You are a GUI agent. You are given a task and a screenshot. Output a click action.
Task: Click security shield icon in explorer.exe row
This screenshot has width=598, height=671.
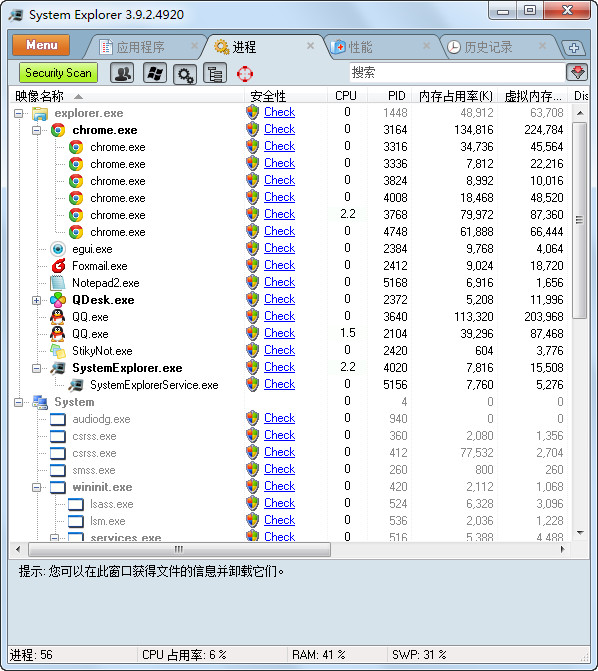coord(253,112)
